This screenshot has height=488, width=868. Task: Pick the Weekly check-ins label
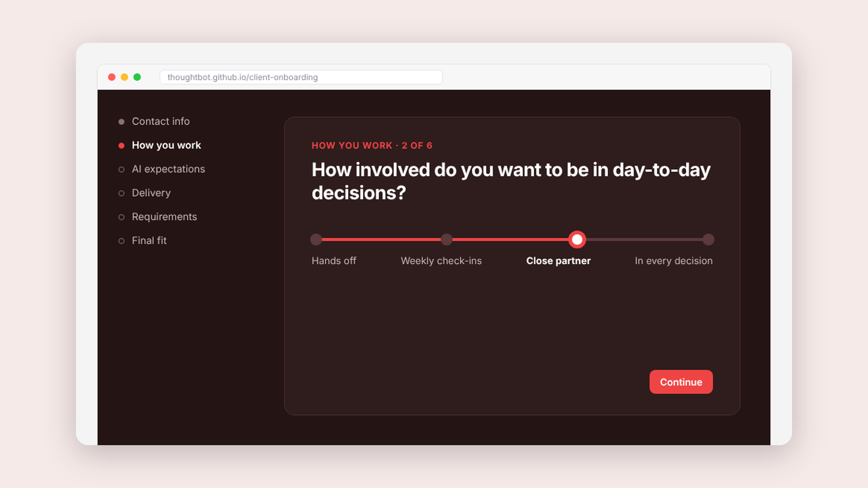tap(441, 261)
